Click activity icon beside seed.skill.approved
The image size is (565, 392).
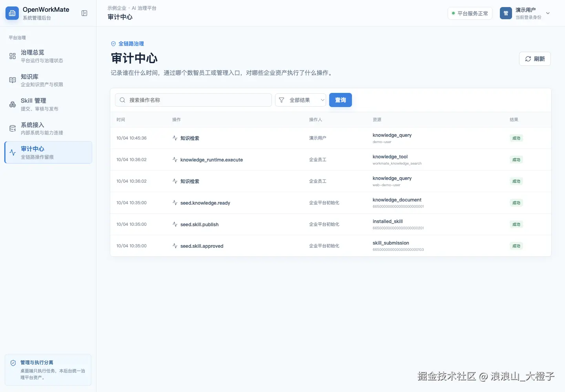pos(175,246)
